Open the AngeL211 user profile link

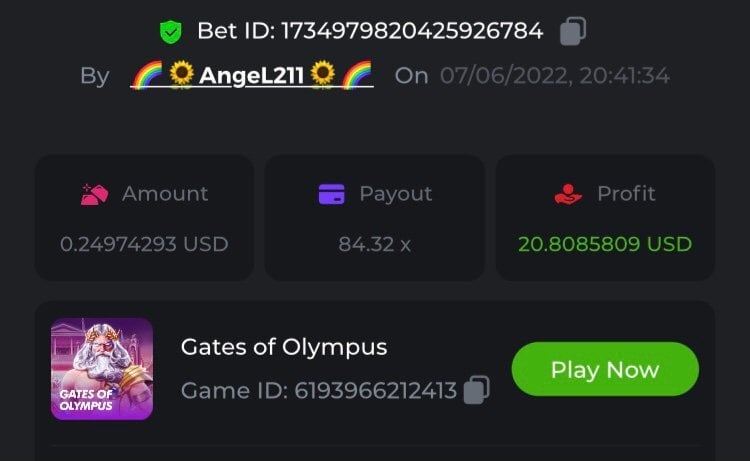[x=252, y=76]
